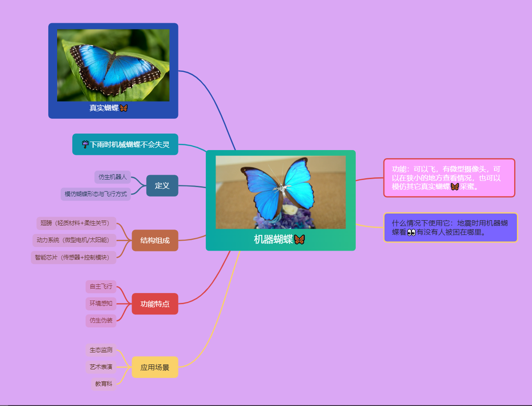The height and width of the screenshot is (406, 532).
Task: Click the eyes emoji in the earthquake note
Action: tap(411, 232)
